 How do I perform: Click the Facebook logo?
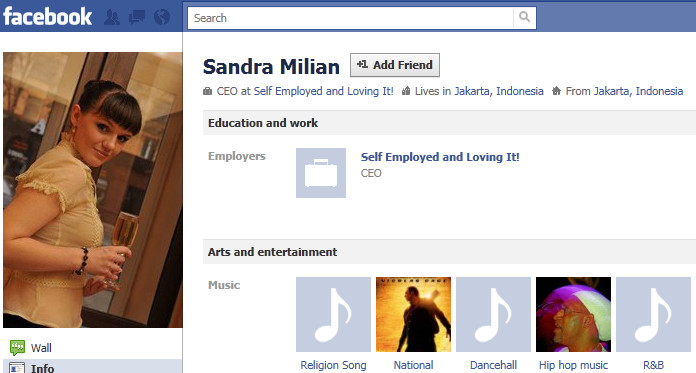(x=47, y=16)
